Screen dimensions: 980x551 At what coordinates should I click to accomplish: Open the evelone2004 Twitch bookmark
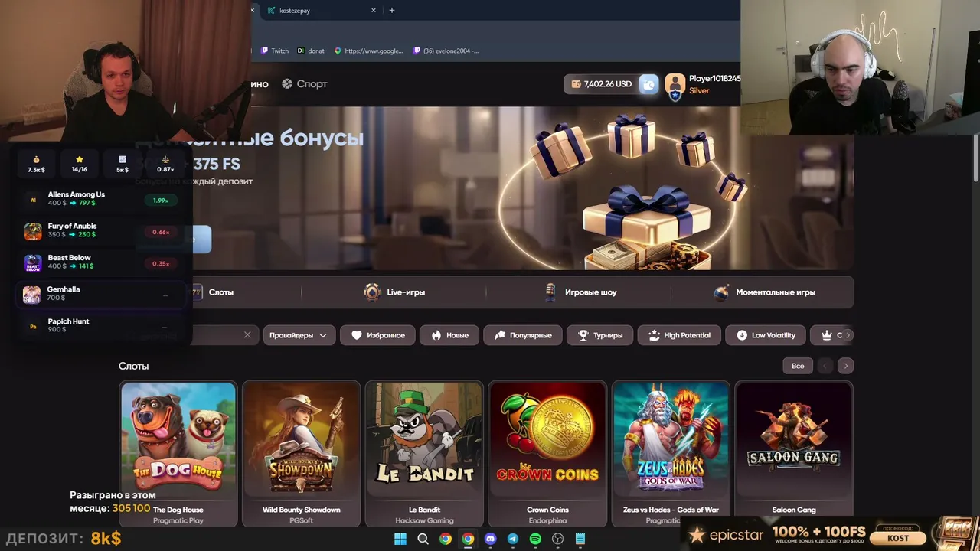pos(446,51)
